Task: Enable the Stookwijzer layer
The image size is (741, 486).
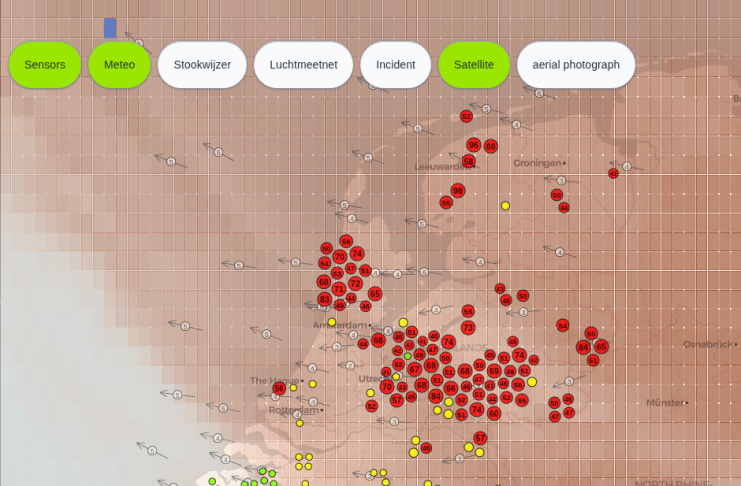Action: tap(202, 65)
